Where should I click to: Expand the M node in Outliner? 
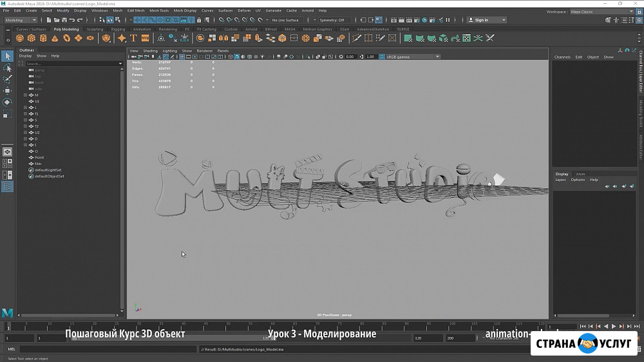tap(26, 95)
